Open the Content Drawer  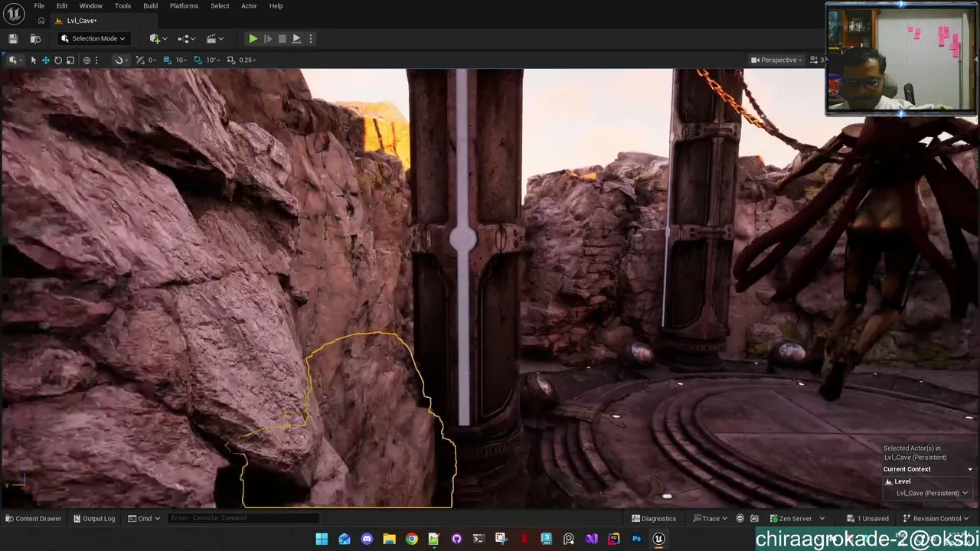(34, 518)
